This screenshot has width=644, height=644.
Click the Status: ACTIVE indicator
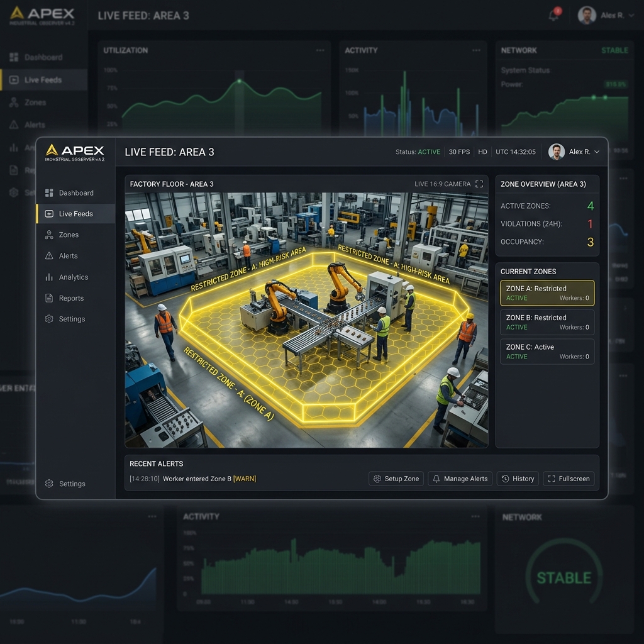click(418, 152)
